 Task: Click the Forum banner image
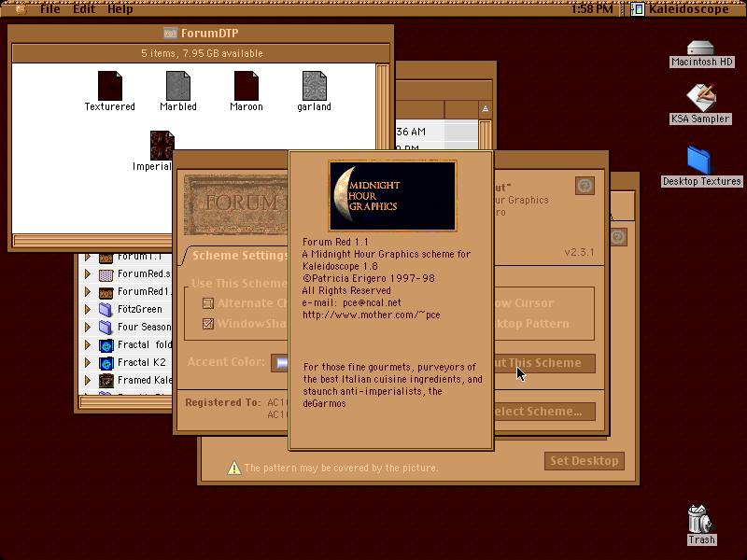[x=236, y=205]
